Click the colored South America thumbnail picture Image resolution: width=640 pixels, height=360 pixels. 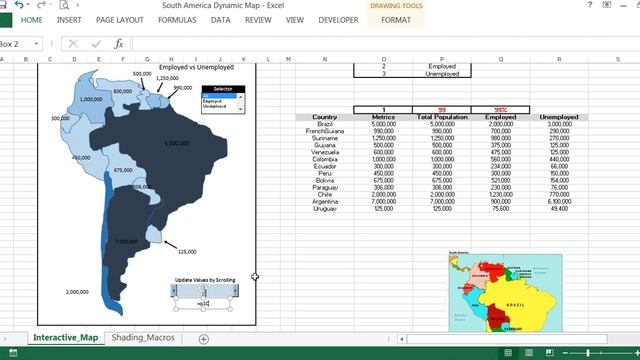505,292
